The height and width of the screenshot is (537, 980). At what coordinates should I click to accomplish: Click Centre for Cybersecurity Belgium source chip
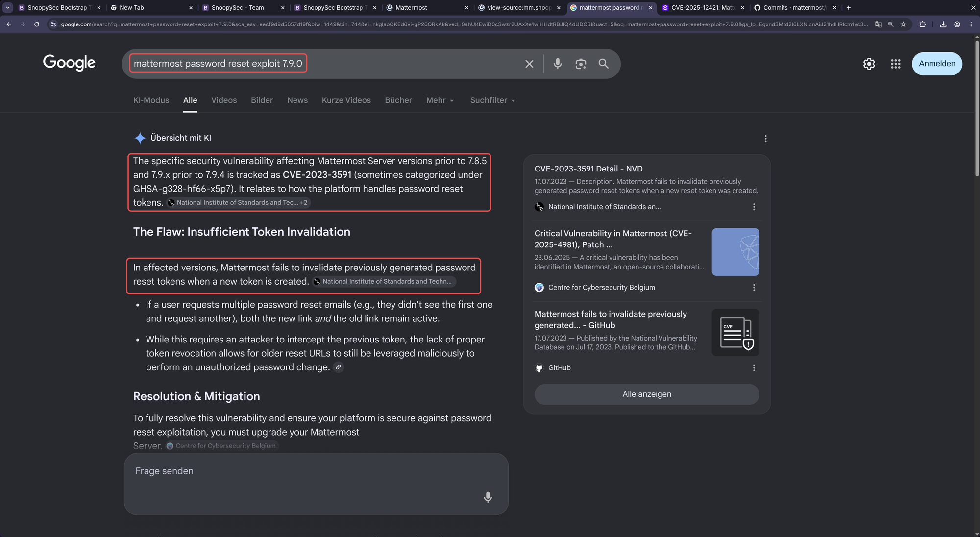click(x=221, y=446)
